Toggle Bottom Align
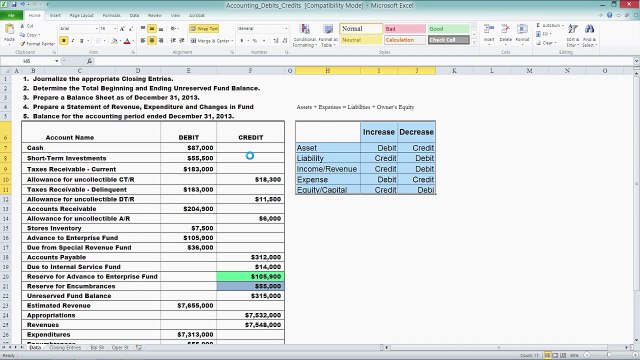 (x=161, y=29)
